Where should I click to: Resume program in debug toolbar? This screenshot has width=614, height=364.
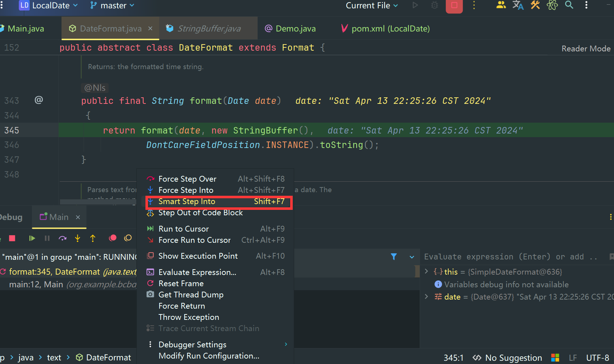[32, 238]
